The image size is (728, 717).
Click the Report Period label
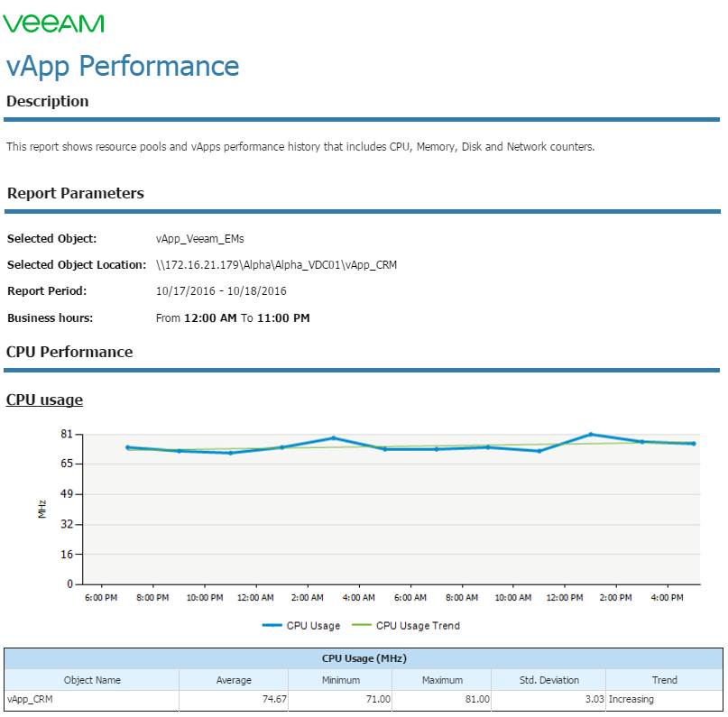point(47,291)
